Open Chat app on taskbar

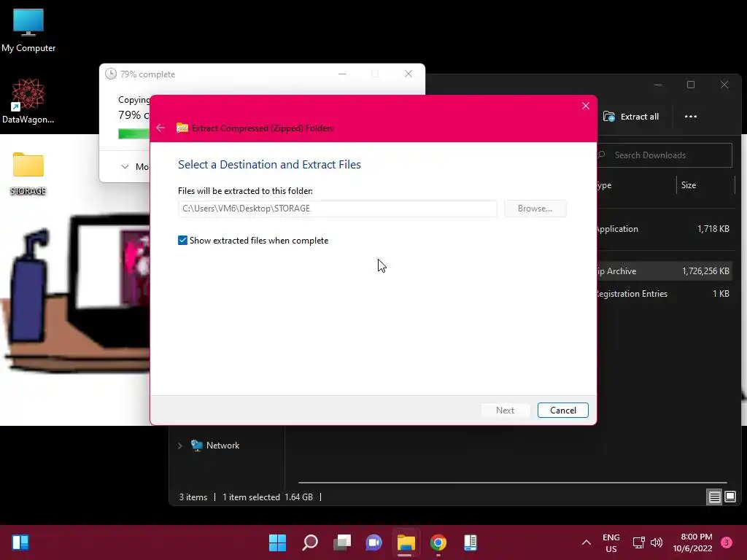374,542
